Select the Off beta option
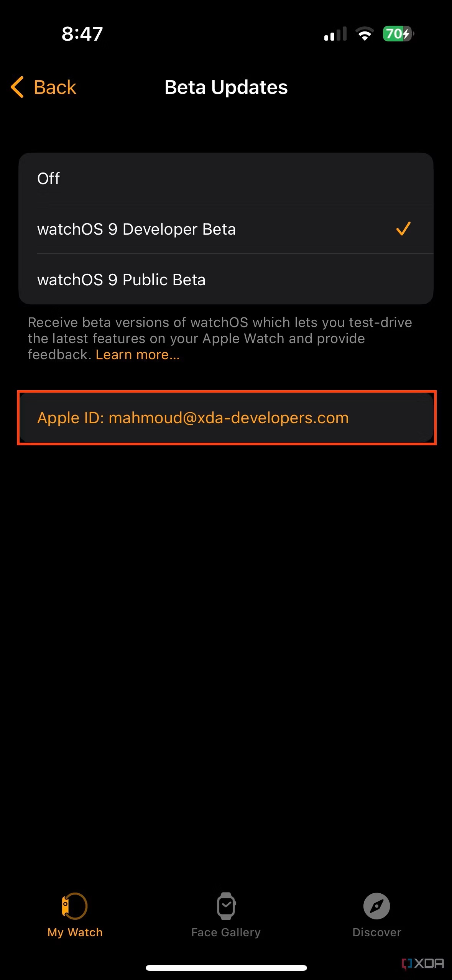Viewport: 452px width, 980px height. (x=226, y=178)
